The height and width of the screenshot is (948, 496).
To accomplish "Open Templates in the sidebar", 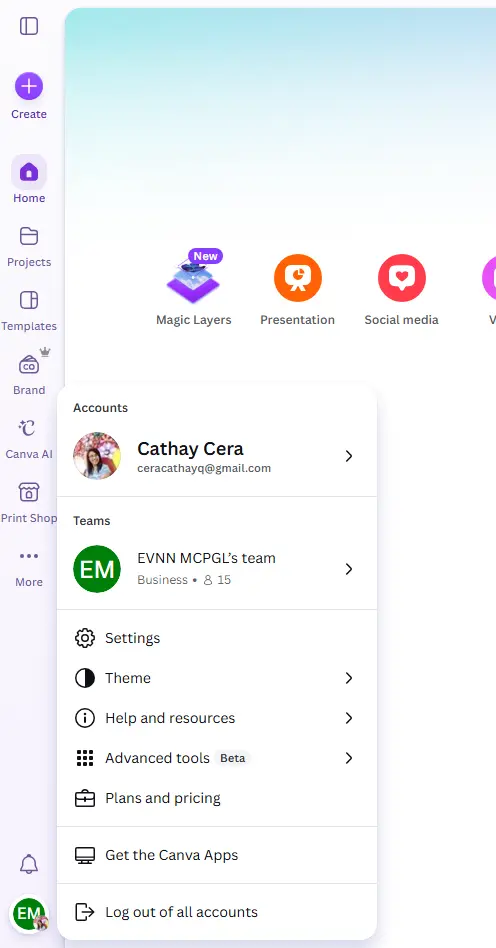I will [29, 311].
